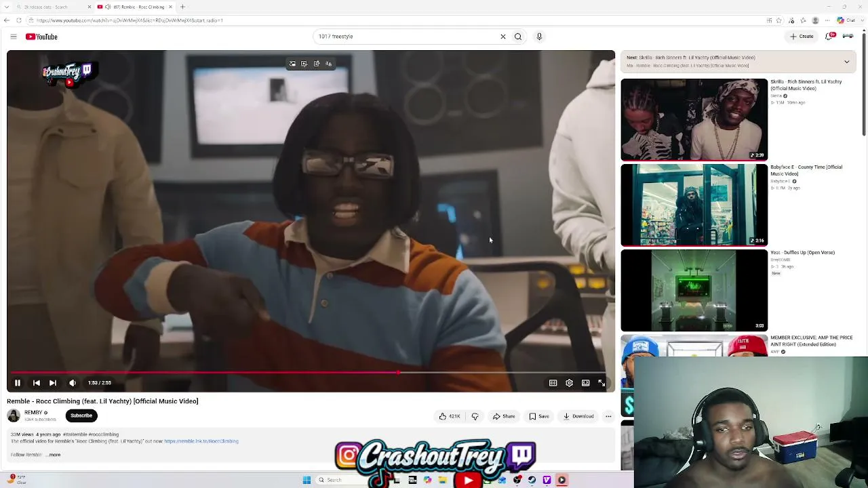Click the YouTube search input field
Screen dimensions: 868x488
coord(406,37)
